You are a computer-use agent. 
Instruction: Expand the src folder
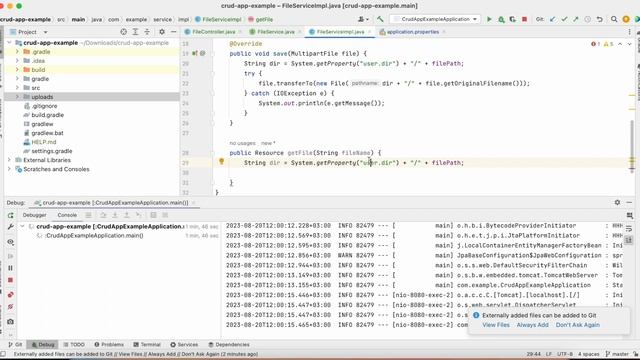coord(17,88)
